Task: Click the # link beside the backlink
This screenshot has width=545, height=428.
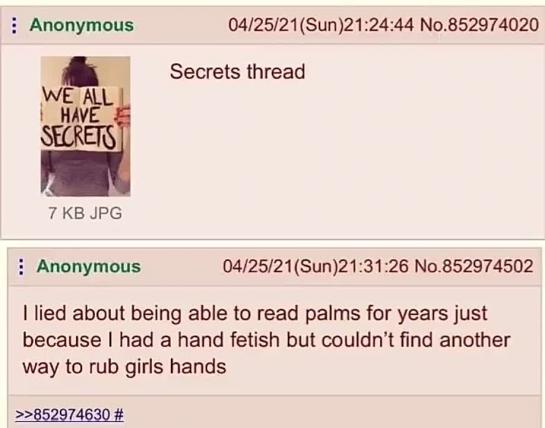Action: click(119, 414)
